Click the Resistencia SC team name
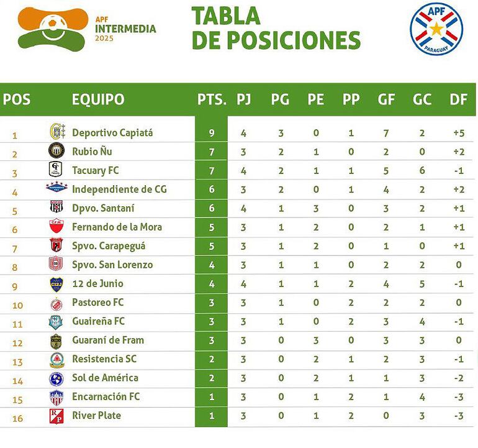The width and height of the screenshot is (478, 448). click(103, 359)
